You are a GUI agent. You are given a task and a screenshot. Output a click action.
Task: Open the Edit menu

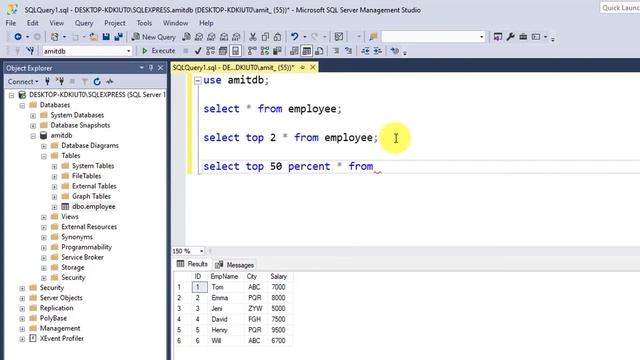(33, 23)
